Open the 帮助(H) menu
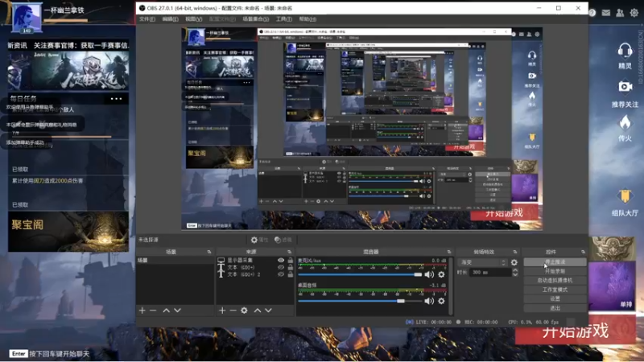The width and height of the screenshot is (644, 362). pyautogui.click(x=308, y=19)
